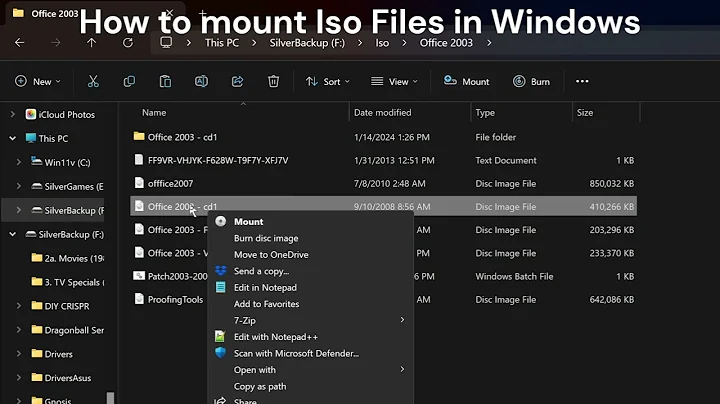Viewport: 720px width, 404px height.
Task: Click the Burn button in toolbar
Action: (531, 82)
